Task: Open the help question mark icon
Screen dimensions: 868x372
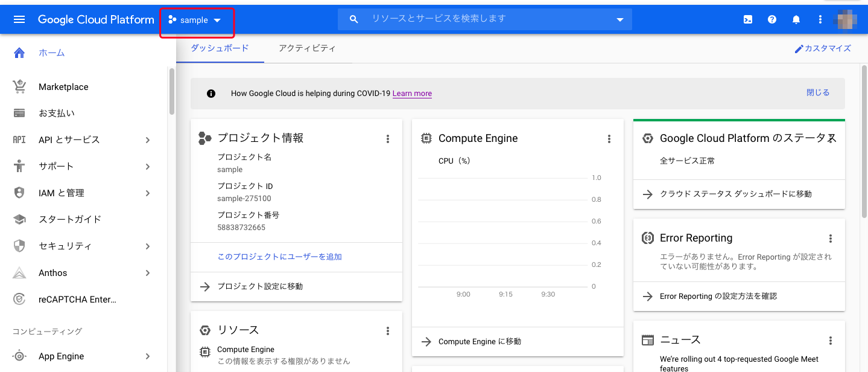Action: point(772,19)
